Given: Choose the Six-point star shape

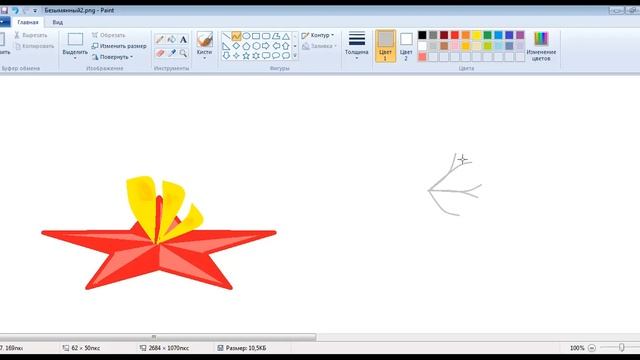Looking at the screenshot, I should [256, 56].
